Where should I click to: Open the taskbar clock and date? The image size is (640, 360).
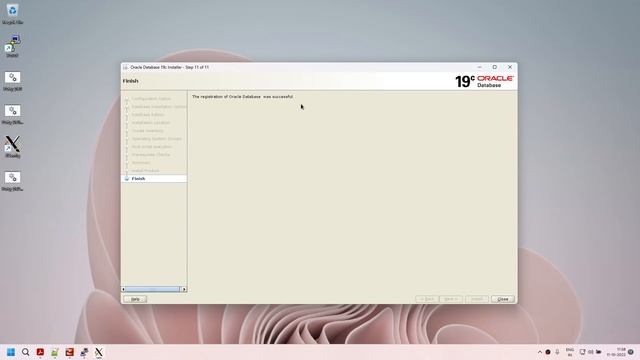[x=616, y=352]
